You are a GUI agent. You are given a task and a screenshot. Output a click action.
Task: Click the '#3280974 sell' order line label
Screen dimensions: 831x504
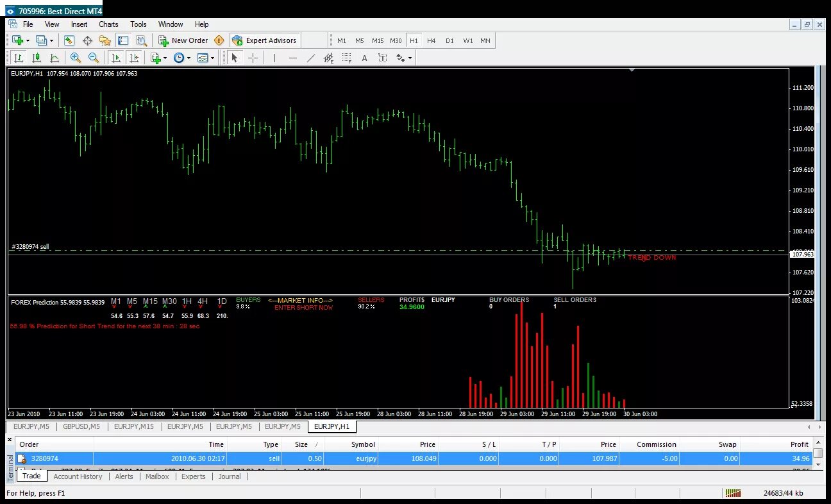tap(30, 246)
